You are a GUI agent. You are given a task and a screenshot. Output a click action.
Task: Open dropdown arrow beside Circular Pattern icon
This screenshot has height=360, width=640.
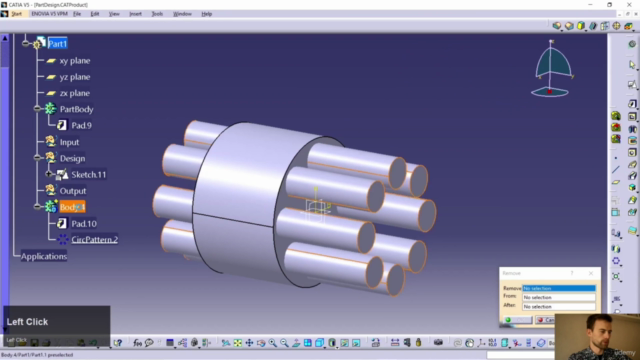pos(620,265)
